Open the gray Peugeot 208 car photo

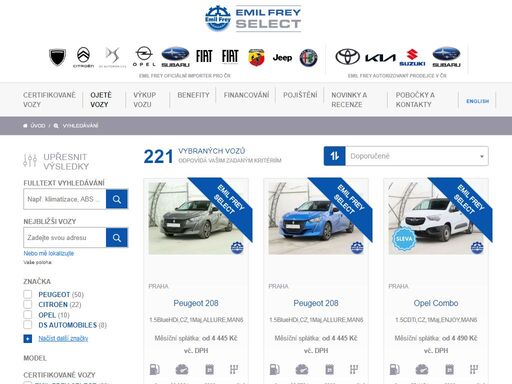point(196,218)
